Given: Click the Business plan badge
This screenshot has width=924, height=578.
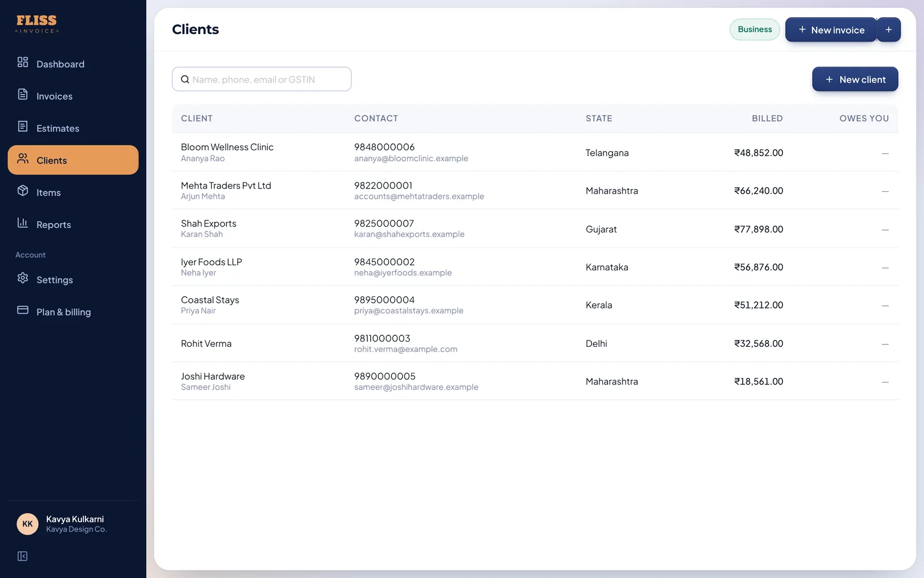Looking at the screenshot, I should [755, 29].
